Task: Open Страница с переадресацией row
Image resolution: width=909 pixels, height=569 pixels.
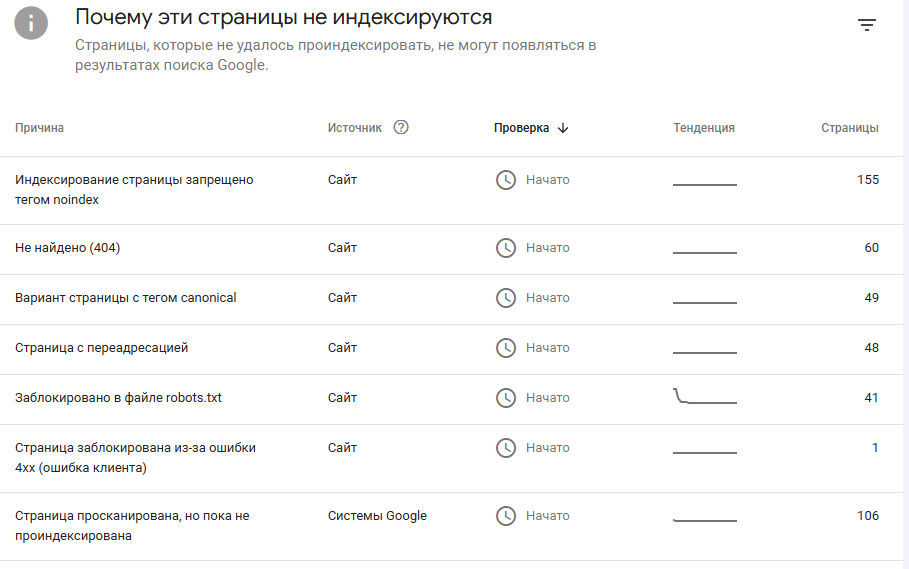Action: pos(452,349)
